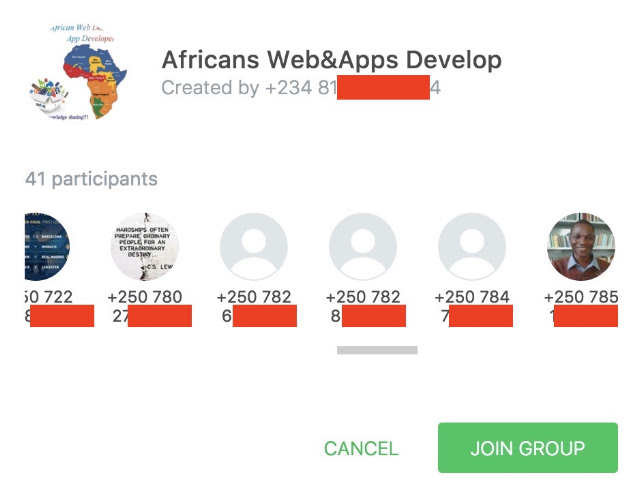Click the 'Created by' label text
This screenshot has height=499, width=640.
[210, 87]
